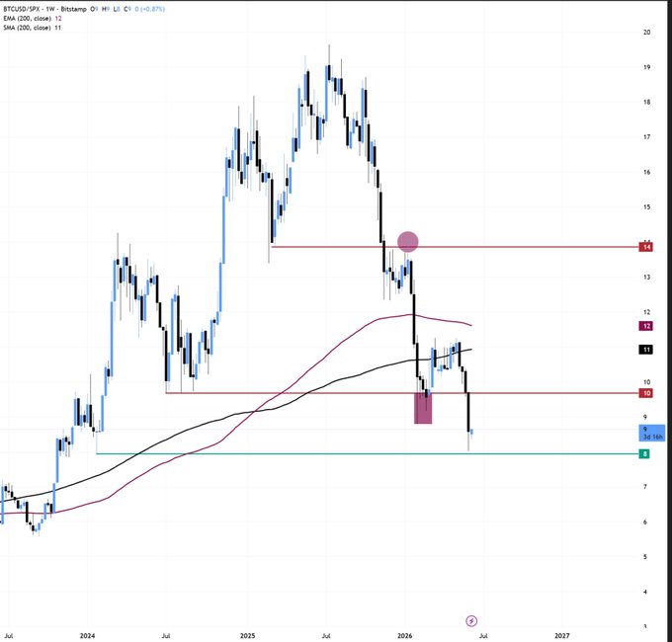Click the 17 value on the price axis
672x642 pixels.
tap(646, 137)
